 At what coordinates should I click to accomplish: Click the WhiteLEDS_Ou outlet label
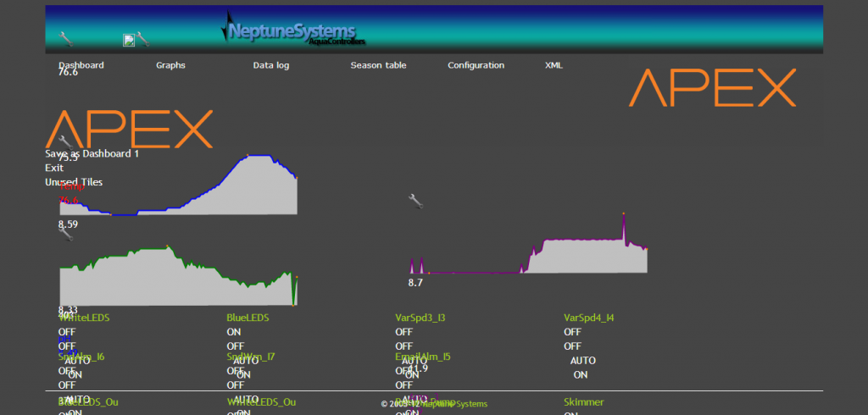pyautogui.click(x=261, y=402)
